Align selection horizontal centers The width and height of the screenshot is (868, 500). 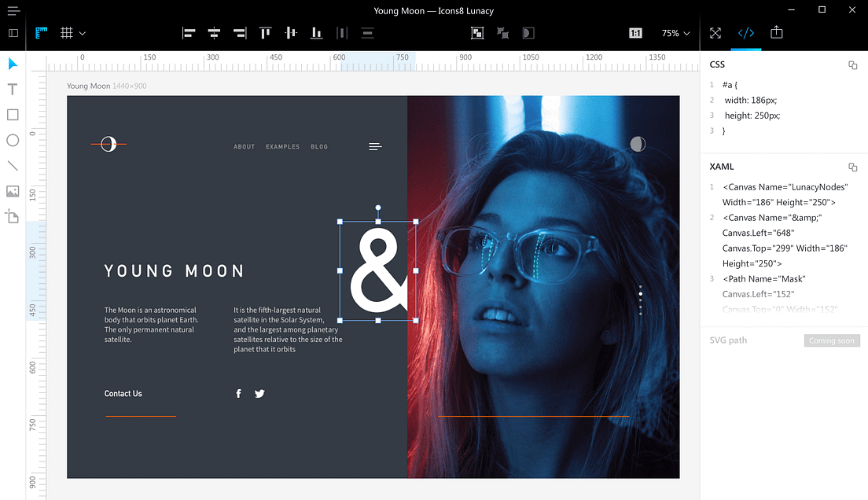coord(214,33)
